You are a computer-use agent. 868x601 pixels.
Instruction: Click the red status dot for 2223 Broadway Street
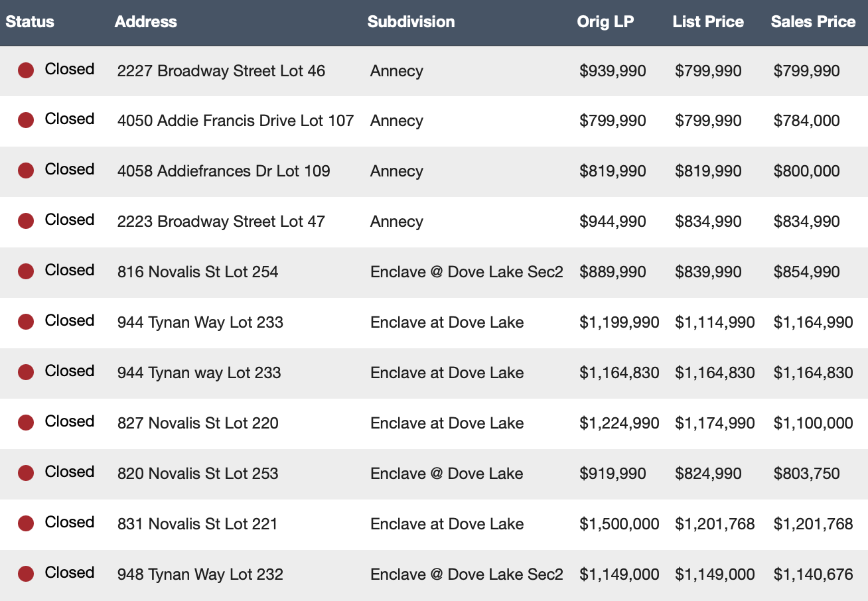coord(26,221)
